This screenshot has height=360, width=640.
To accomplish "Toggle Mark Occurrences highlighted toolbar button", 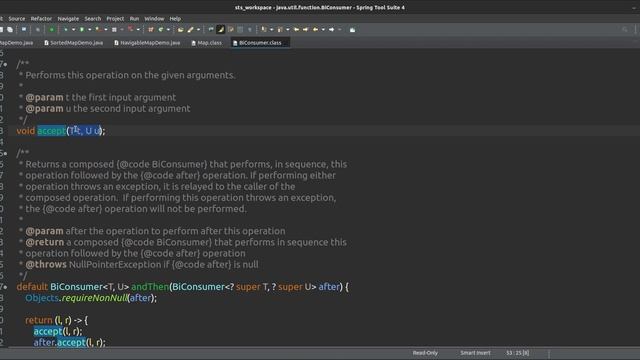I will point(220,29).
